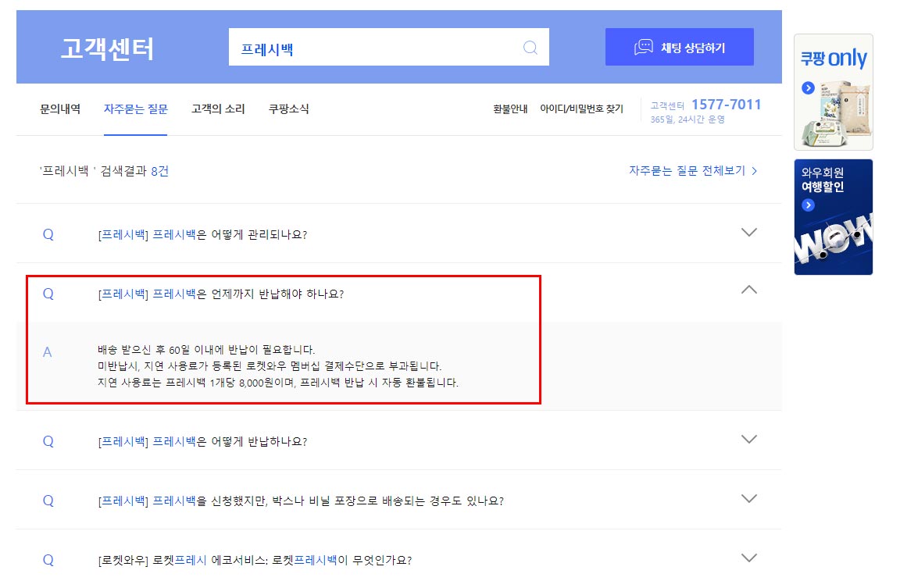Expand 로켓프레시 에코서비스 question chevron
The width and height of the screenshot is (900, 588).
click(749, 558)
